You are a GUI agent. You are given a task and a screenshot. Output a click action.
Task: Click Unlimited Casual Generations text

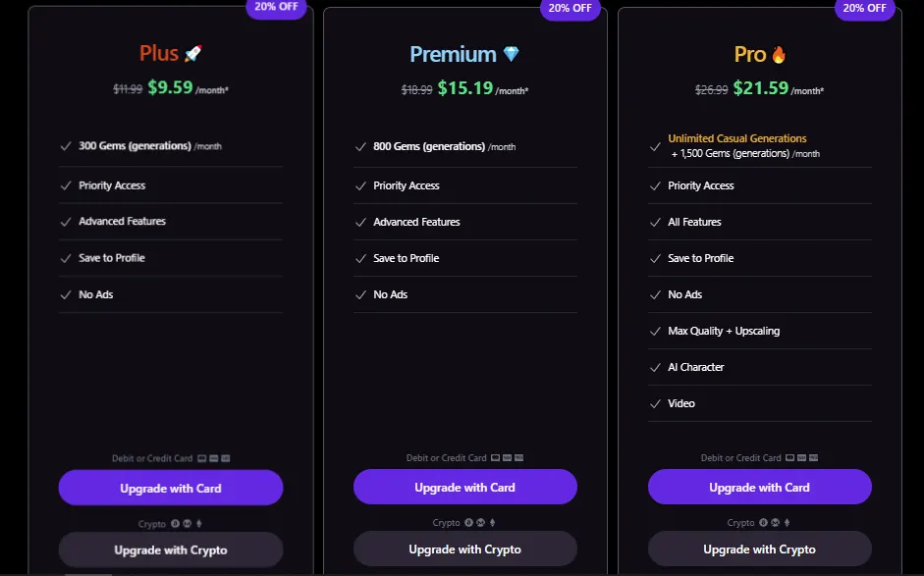click(x=737, y=139)
